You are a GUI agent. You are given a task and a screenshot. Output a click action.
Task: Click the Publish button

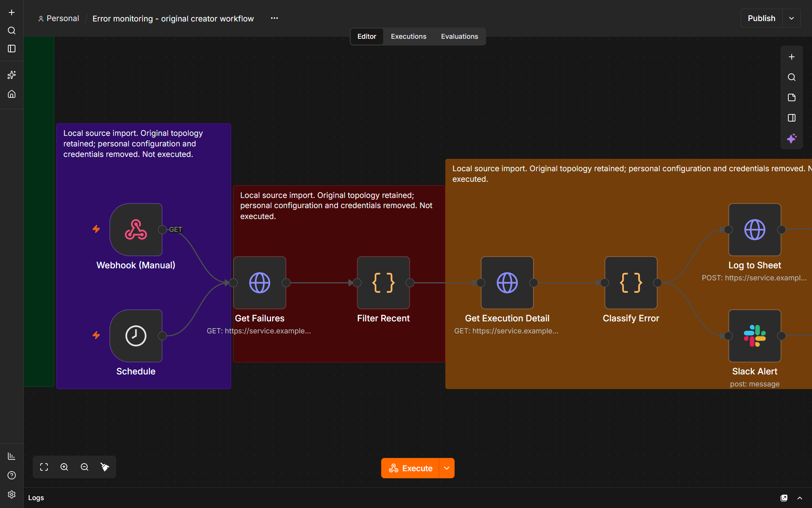(x=761, y=18)
